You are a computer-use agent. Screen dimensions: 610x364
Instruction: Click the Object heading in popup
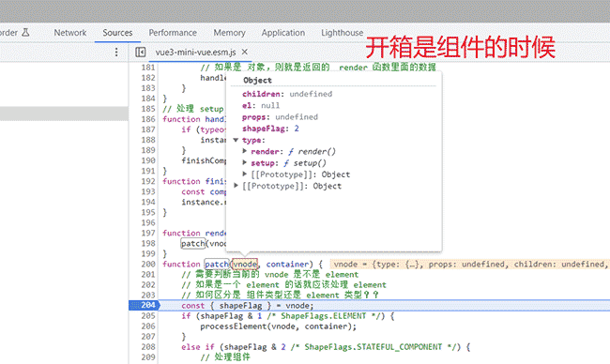click(x=257, y=80)
